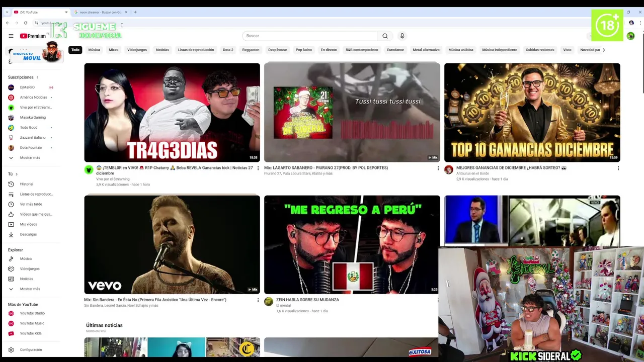Open YouTube Kids from the sidebar icon
This screenshot has width=644, height=362.
pos(11,333)
